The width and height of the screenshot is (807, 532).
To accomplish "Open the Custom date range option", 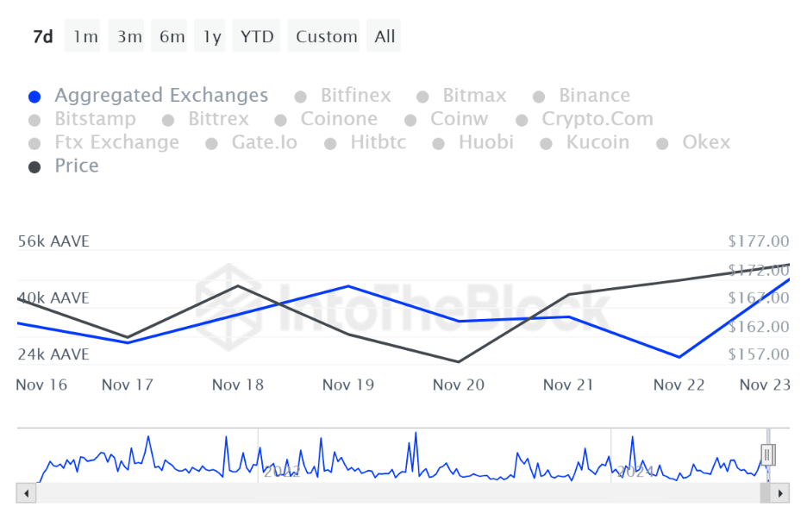I will coord(326,36).
